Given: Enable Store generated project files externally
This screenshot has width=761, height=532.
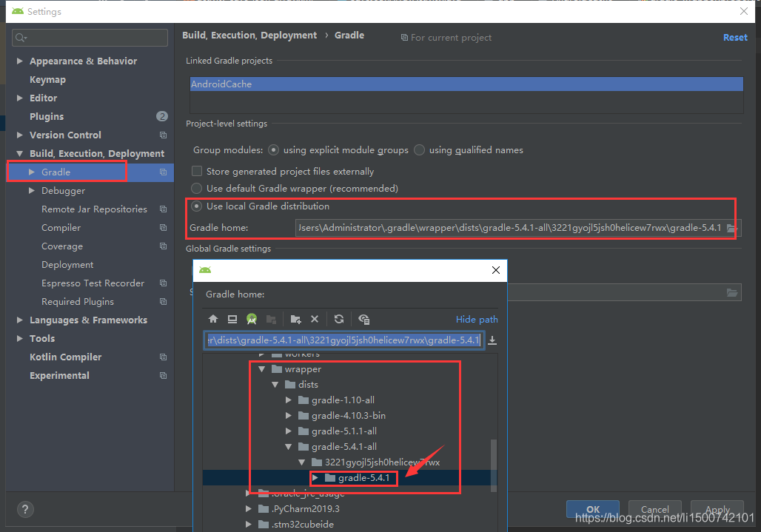Looking at the screenshot, I should coord(197,171).
